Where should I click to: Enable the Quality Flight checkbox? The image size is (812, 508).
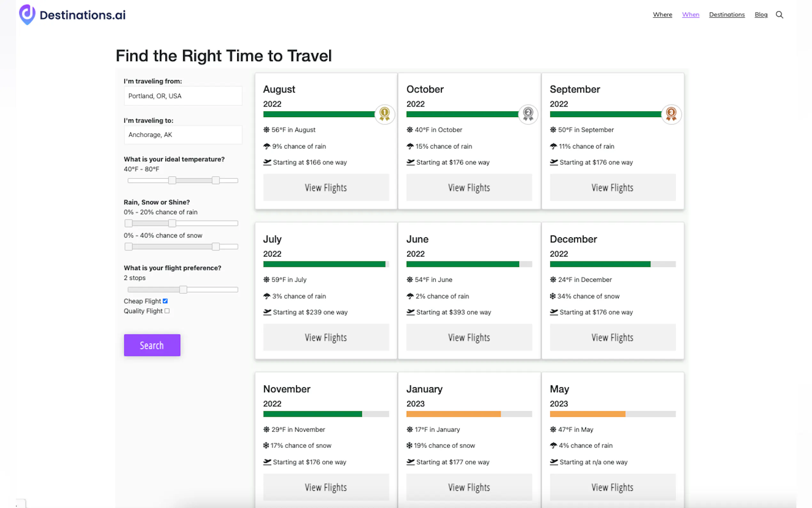click(x=167, y=311)
